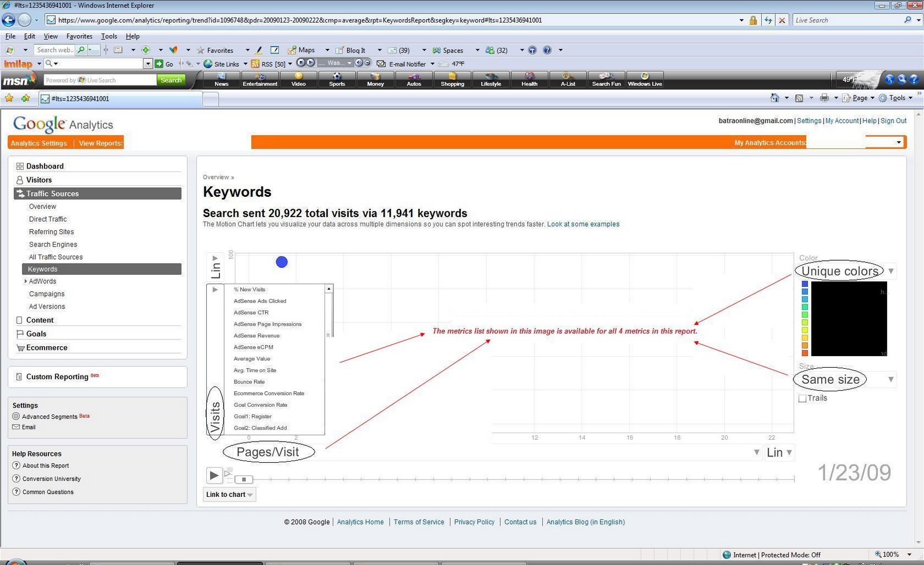The image size is (924, 565).
Task: Enable the Trails checkbox
Action: [803, 398]
